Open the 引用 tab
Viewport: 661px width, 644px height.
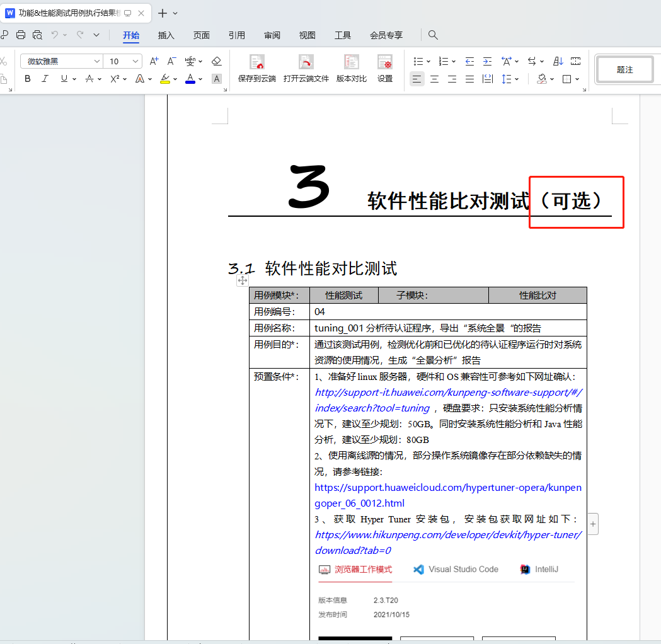[237, 35]
